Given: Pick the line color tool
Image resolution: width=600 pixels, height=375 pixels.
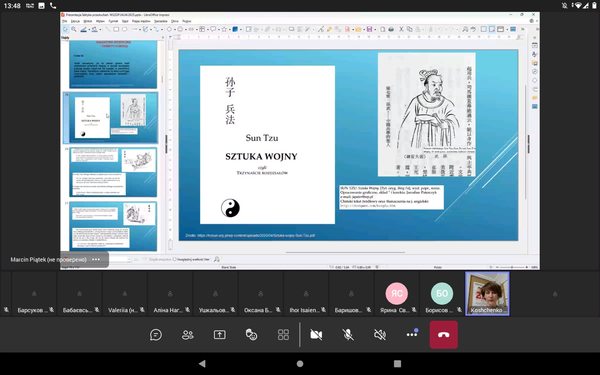Looking at the screenshot, I should click(83, 29).
